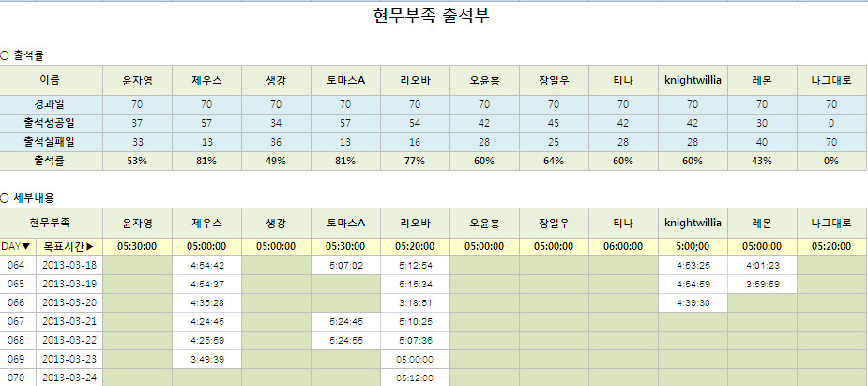Viewport: 868px width, 386px height.
Task: Click the 현무부족 출석부 title
Action: 431,17
